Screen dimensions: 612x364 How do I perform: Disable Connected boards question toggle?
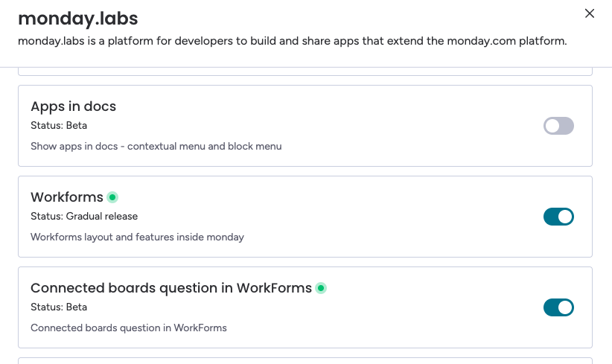pyautogui.click(x=558, y=307)
